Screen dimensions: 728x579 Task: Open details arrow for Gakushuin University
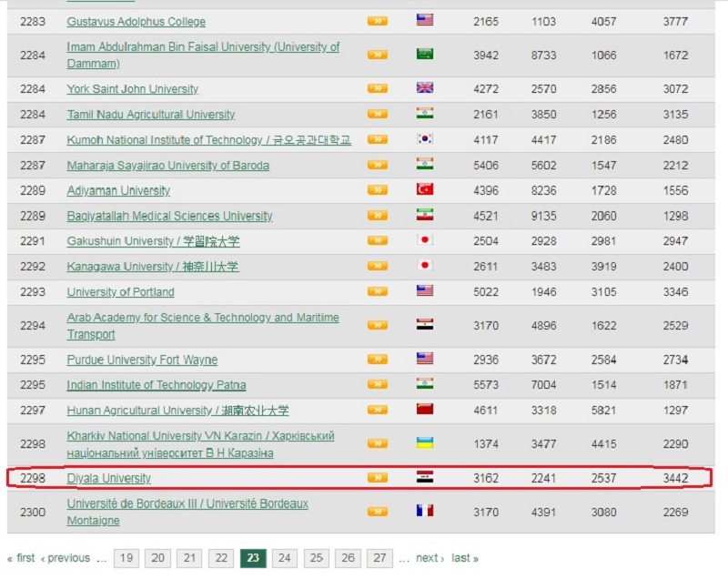pos(378,240)
